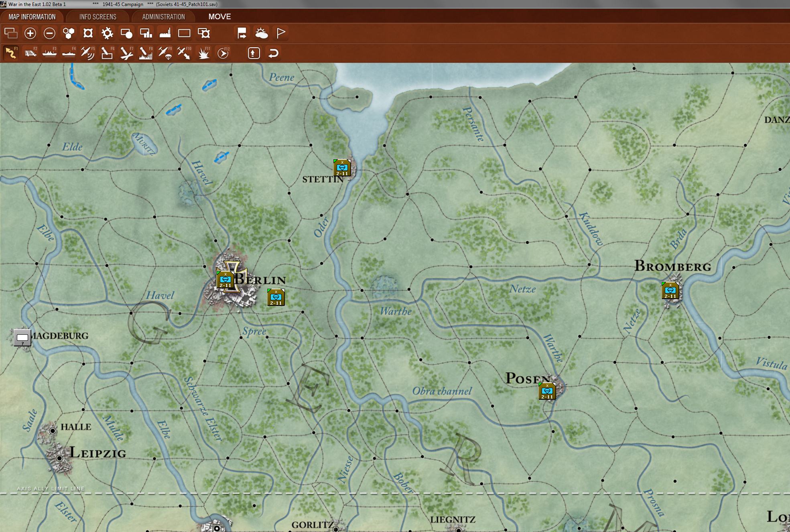
Task: Click the Leipzig city label
Action: [98, 453]
